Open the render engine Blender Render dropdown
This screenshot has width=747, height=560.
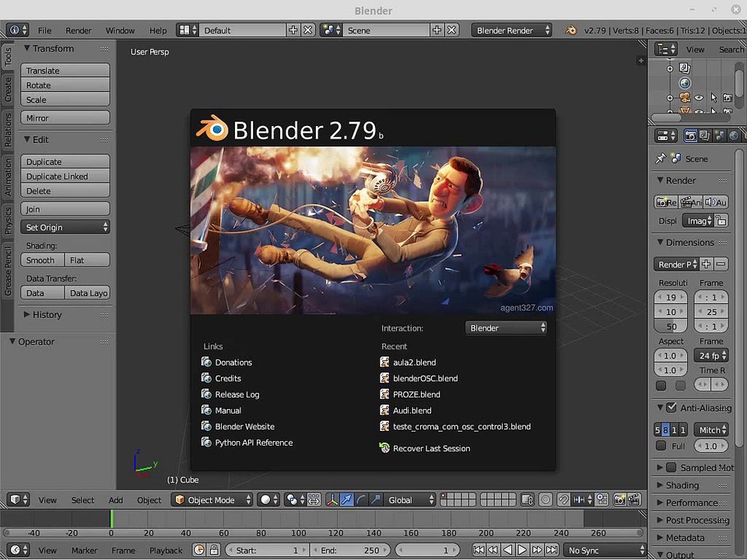coord(512,30)
